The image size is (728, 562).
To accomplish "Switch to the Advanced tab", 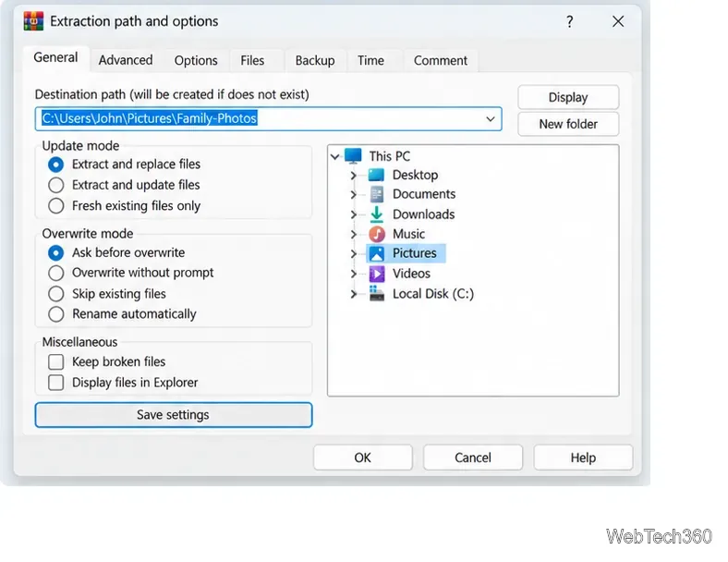I will click(126, 60).
